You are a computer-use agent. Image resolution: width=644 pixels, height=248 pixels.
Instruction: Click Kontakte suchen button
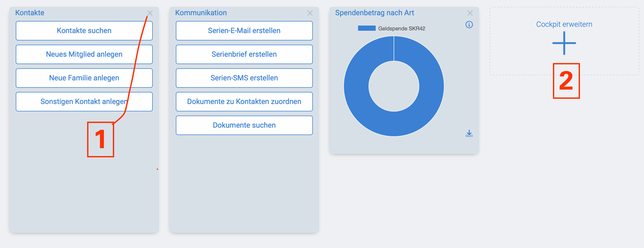click(84, 31)
